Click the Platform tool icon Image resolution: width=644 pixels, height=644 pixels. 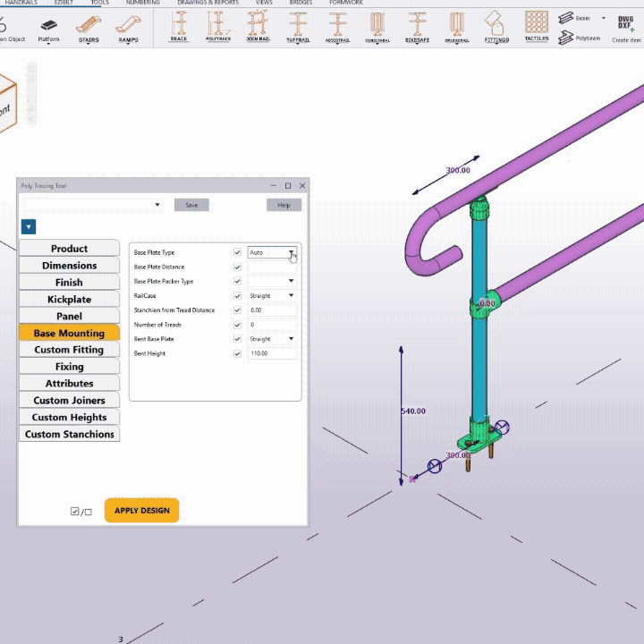tap(48, 26)
